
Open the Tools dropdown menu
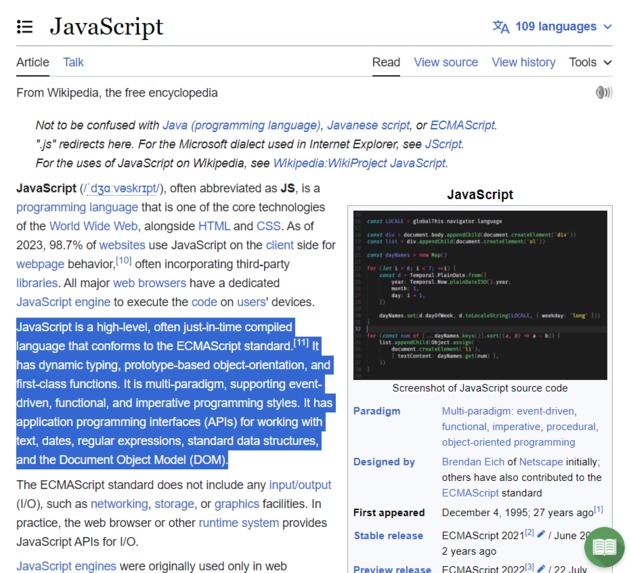590,62
